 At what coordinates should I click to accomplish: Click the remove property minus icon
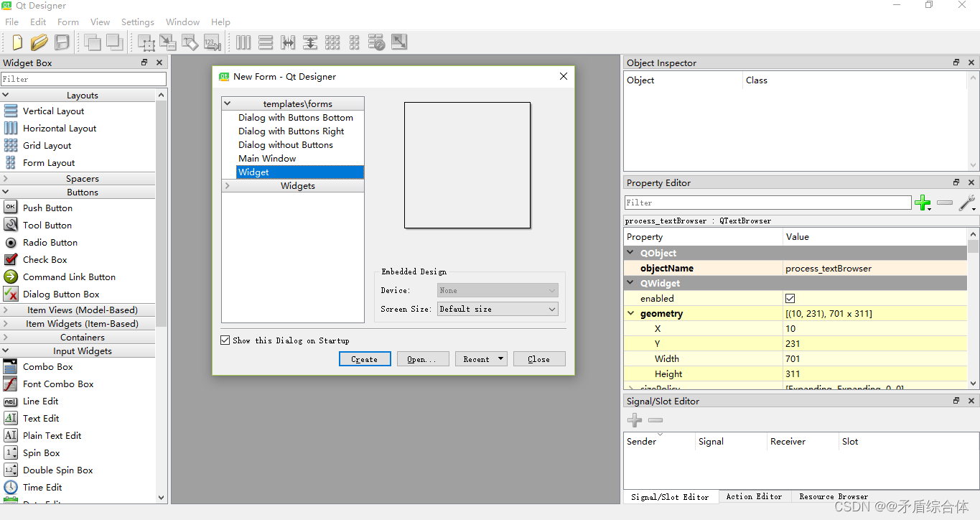click(945, 203)
